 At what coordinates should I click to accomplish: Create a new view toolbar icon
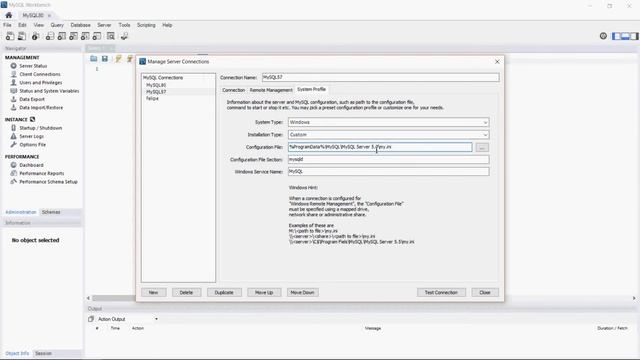(73, 36)
